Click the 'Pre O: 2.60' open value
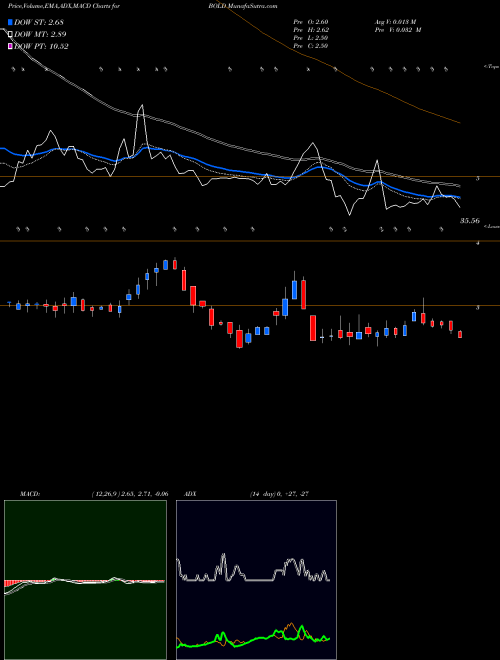 311,22
